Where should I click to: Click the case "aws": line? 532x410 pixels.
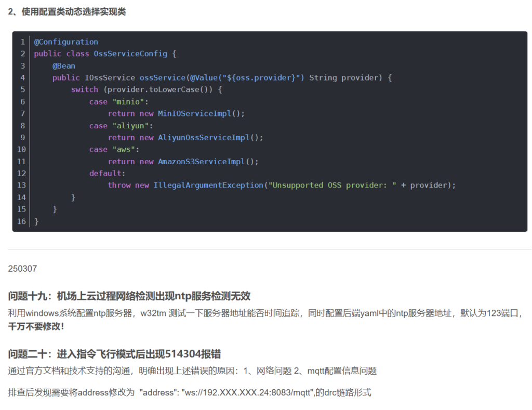click(x=114, y=149)
